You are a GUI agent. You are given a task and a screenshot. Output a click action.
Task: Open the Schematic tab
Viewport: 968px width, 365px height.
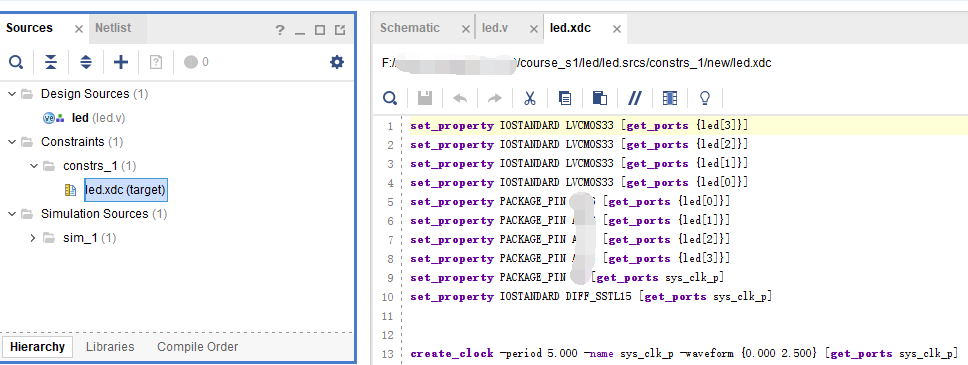(410, 28)
